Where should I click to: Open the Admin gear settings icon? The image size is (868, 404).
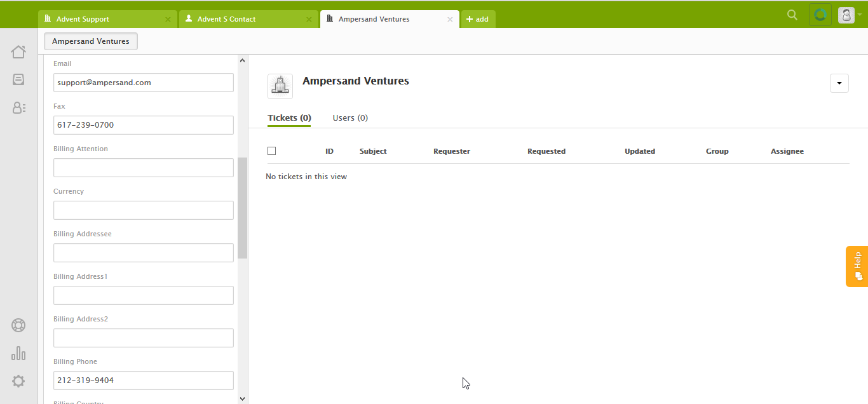18,381
